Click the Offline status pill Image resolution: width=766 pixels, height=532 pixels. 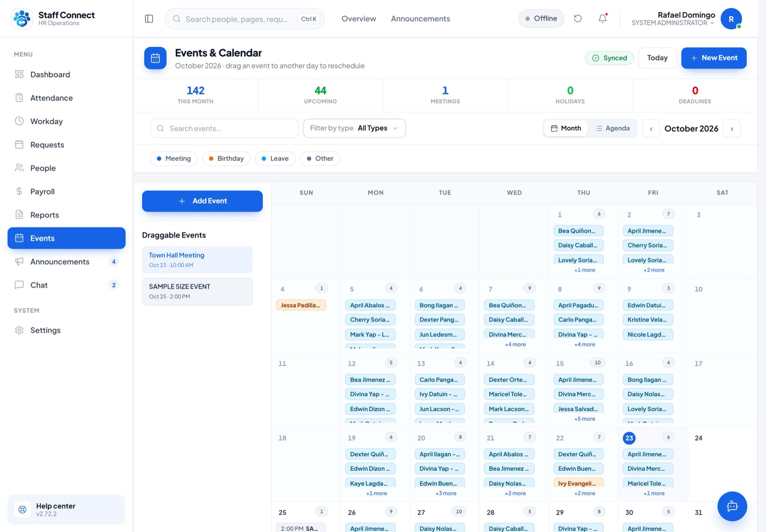pyautogui.click(x=541, y=19)
